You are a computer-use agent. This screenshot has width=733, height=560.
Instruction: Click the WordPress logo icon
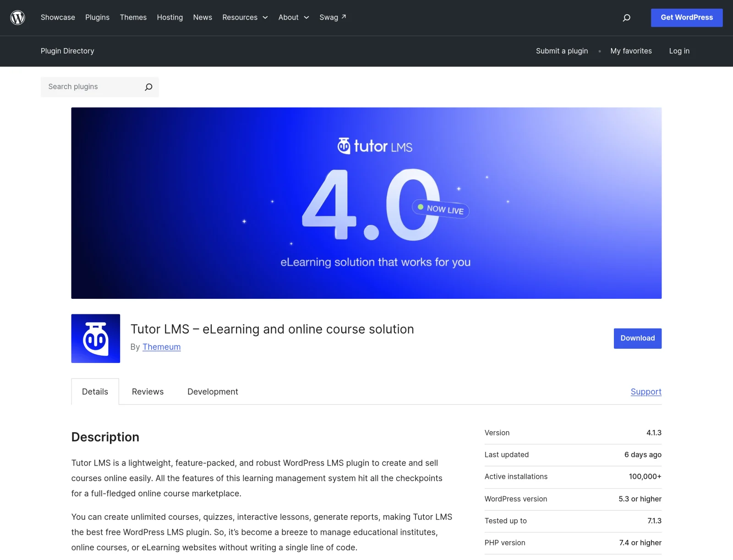17,17
